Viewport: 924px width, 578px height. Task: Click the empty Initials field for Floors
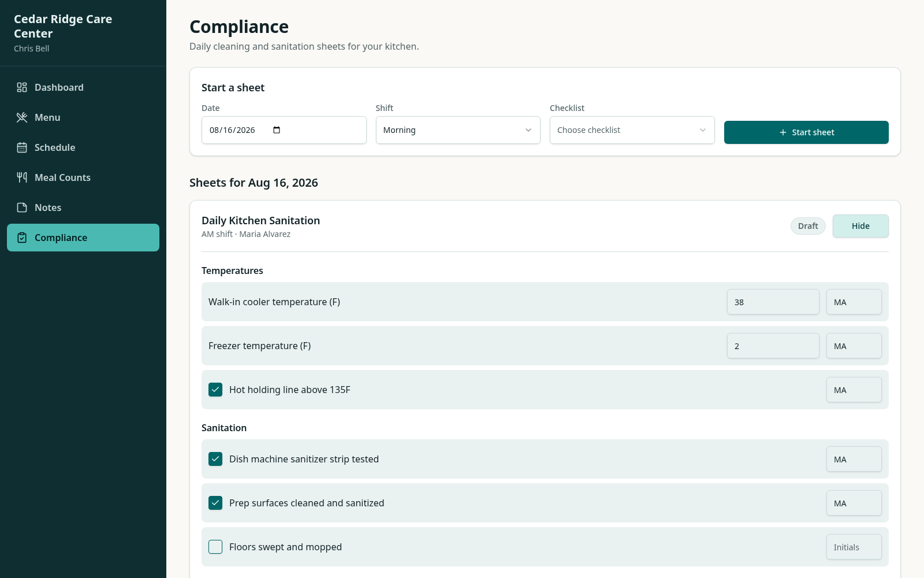point(854,547)
